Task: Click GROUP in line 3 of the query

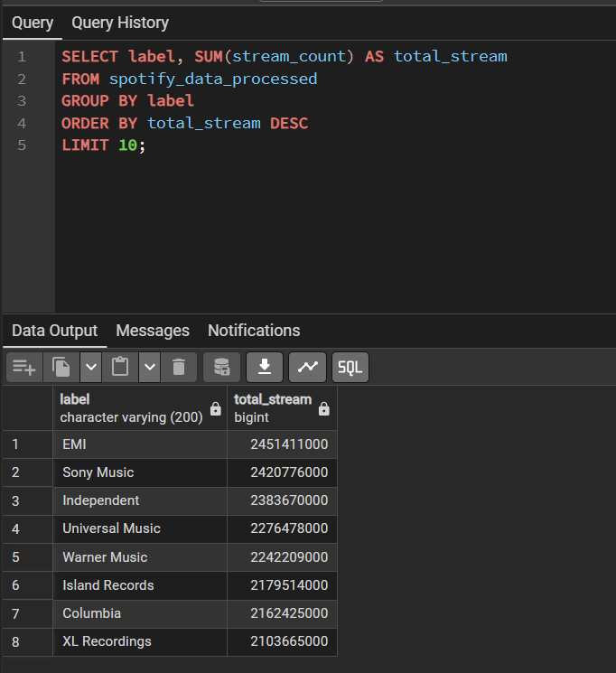Action: 85,101
